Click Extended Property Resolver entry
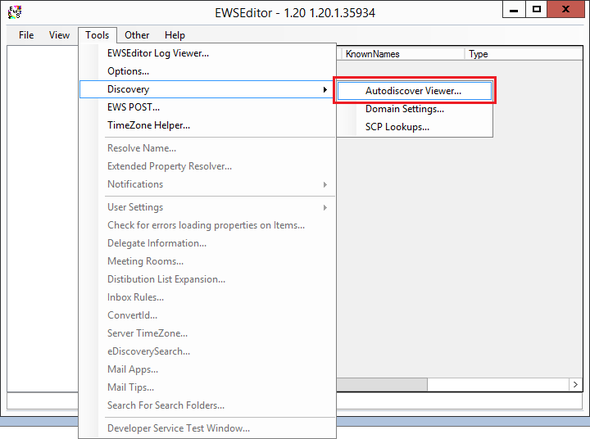This screenshot has height=439, width=590. point(208,166)
